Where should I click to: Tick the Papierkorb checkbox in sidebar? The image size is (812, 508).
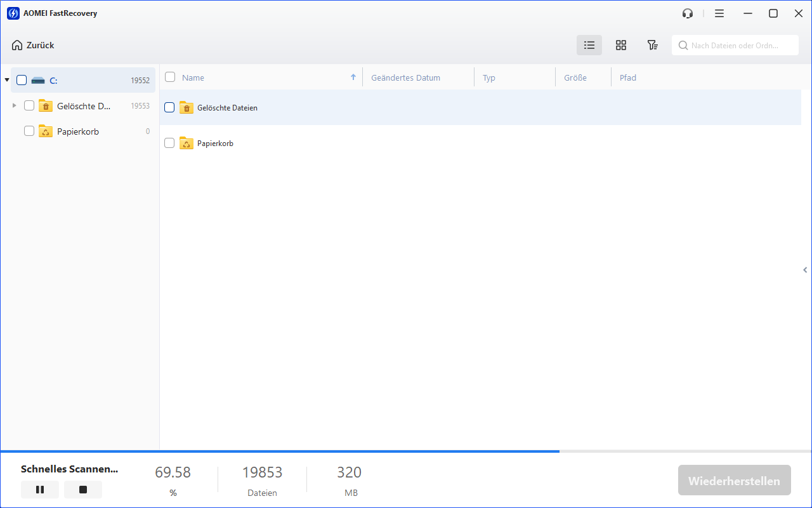click(29, 131)
